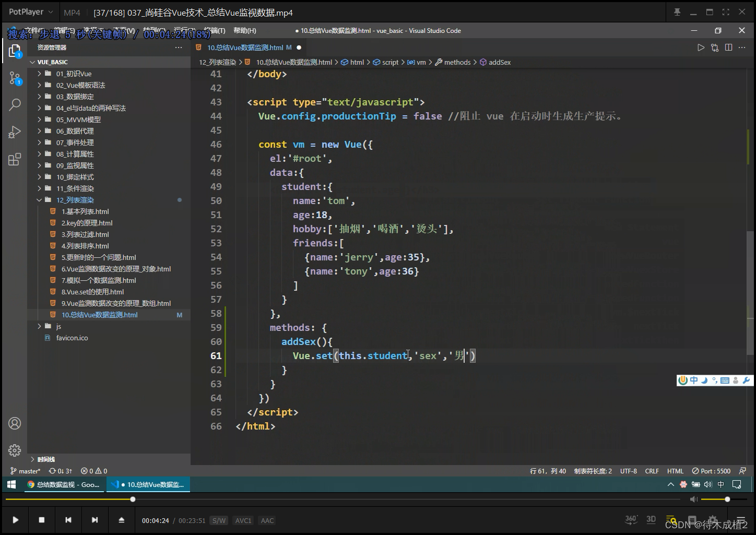This screenshot has height=535, width=756.
Task: Click the feedback icon in status bar
Action: coord(743,471)
